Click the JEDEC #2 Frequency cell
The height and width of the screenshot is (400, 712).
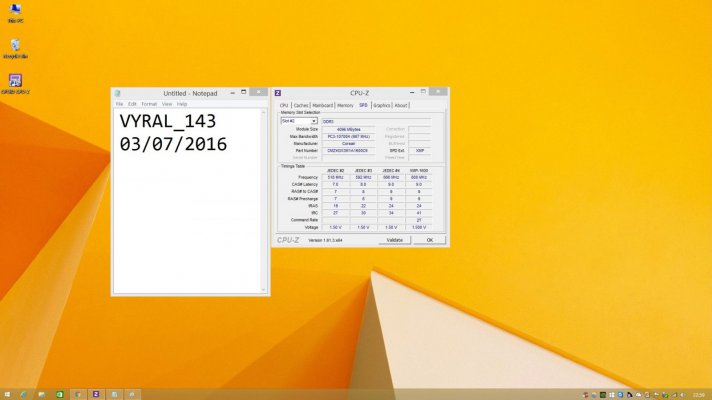[335, 177]
